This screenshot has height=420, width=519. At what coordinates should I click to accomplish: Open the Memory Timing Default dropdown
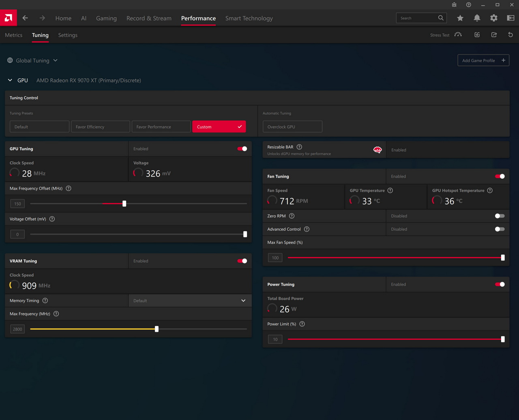190,301
